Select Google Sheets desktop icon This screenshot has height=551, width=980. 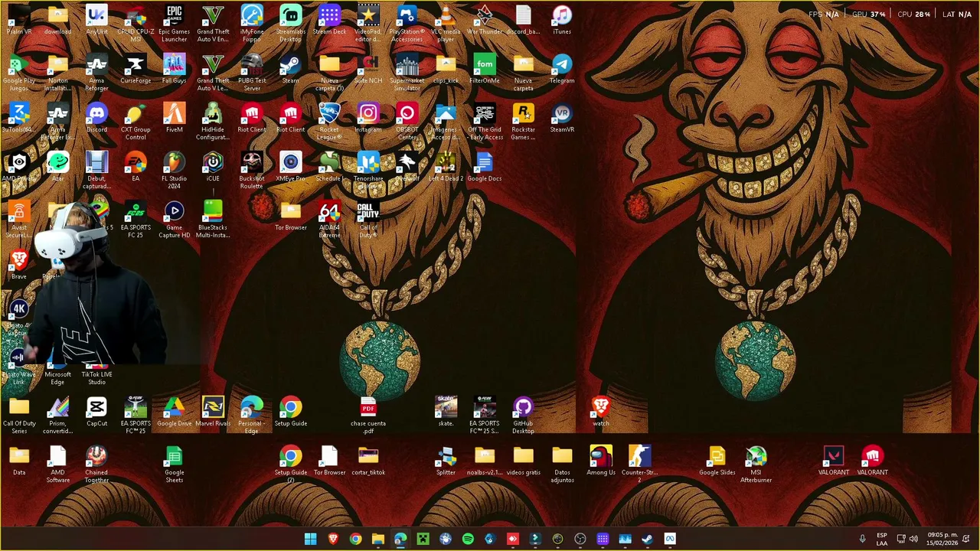click(x=175, y=464)
